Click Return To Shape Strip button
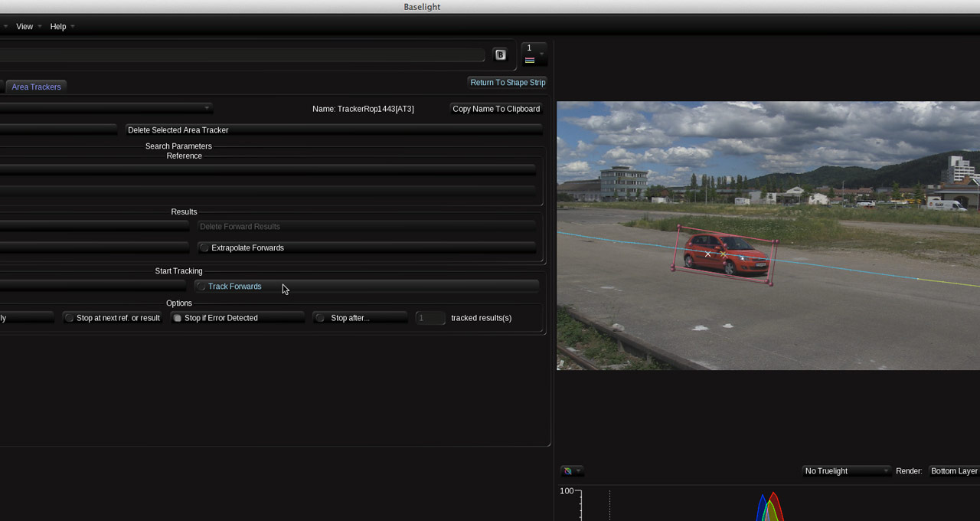Image resolution: width=980 pixels, height=521 pixels. pos(508,83)
